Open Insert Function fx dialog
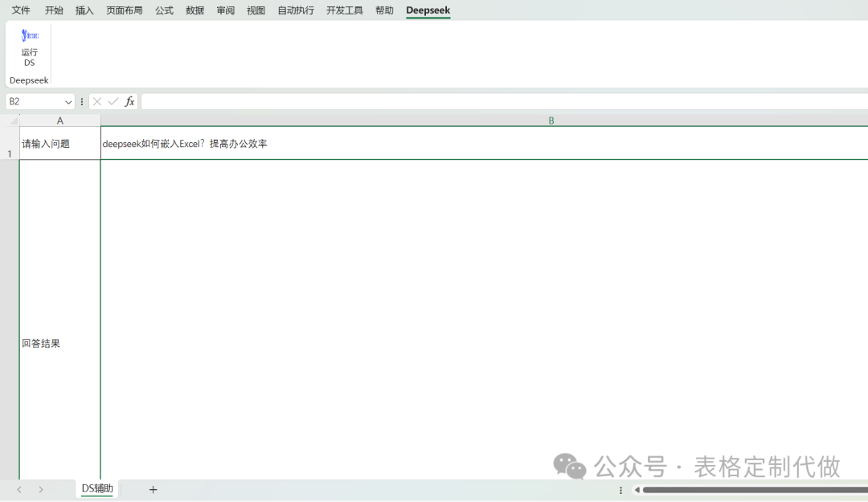 point(129,101)
